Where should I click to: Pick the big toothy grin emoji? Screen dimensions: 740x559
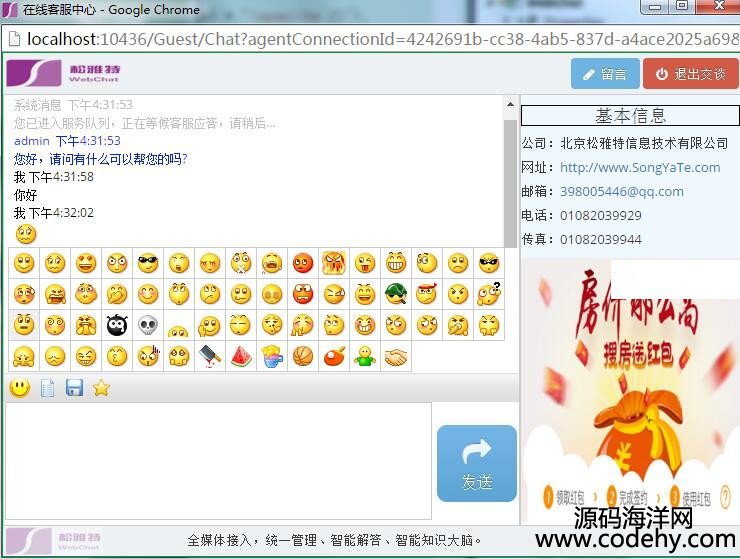coord(395,263)
